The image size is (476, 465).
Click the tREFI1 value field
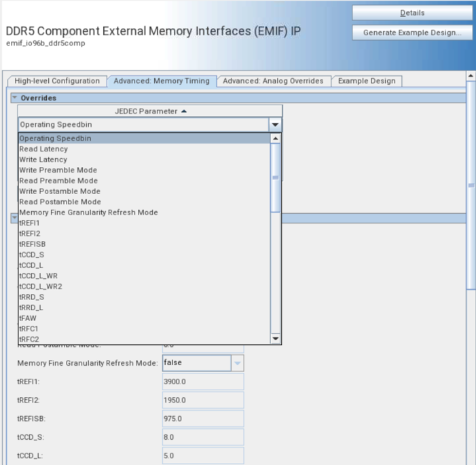pos(202,382)
